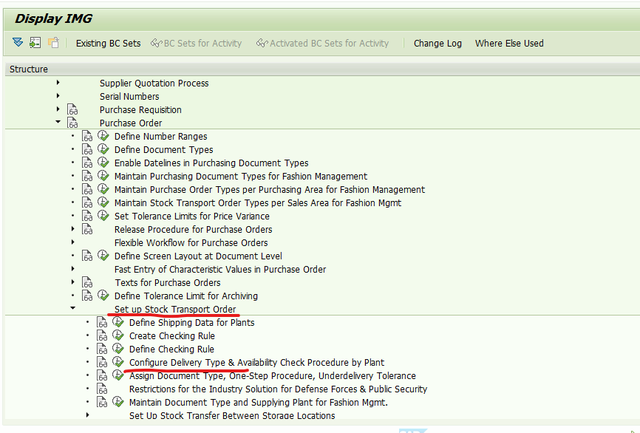This screenshot has height=433, width=640.
Task: Select Define Shipping Data for Plants text
Action: (192, 323)
